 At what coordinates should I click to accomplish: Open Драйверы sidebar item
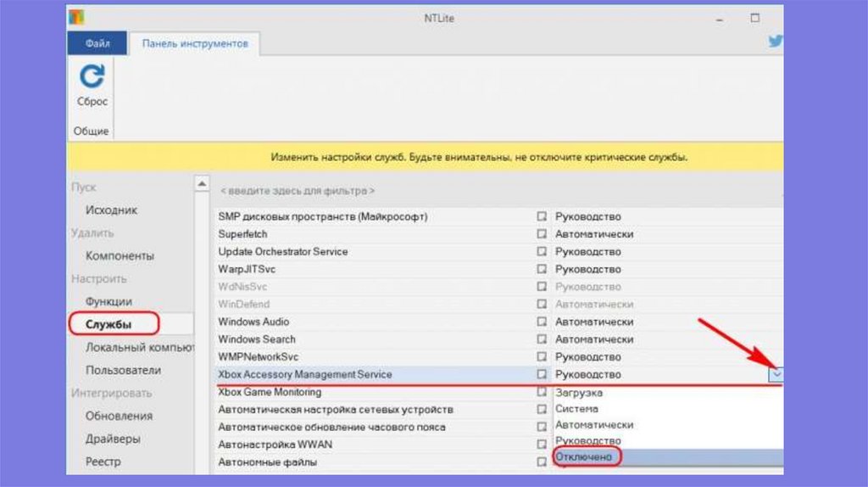click(x=113, y=439)
